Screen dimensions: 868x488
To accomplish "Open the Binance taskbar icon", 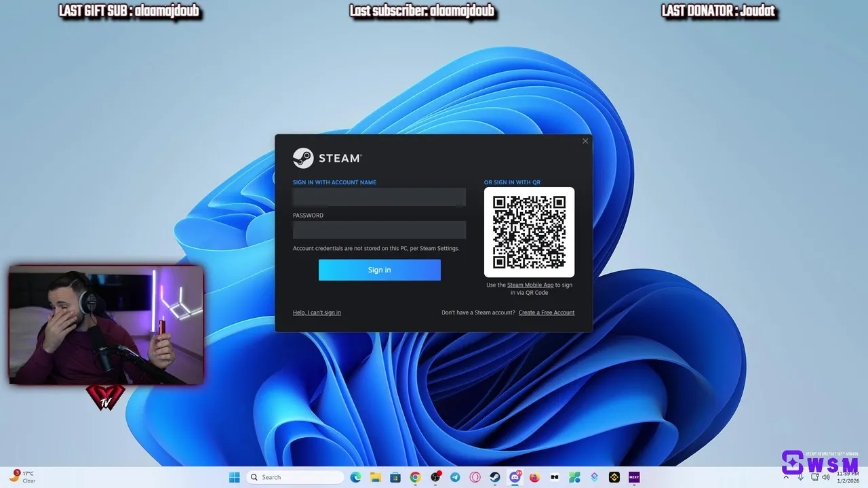I will click(x=614, y=477).
